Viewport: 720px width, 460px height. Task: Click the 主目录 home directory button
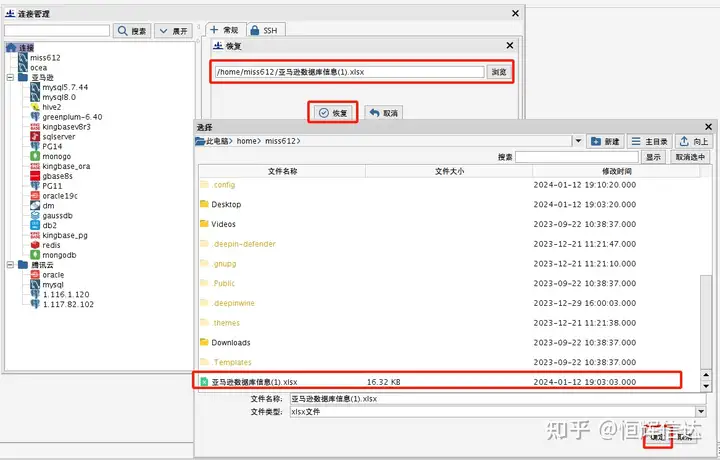point(649,141)
